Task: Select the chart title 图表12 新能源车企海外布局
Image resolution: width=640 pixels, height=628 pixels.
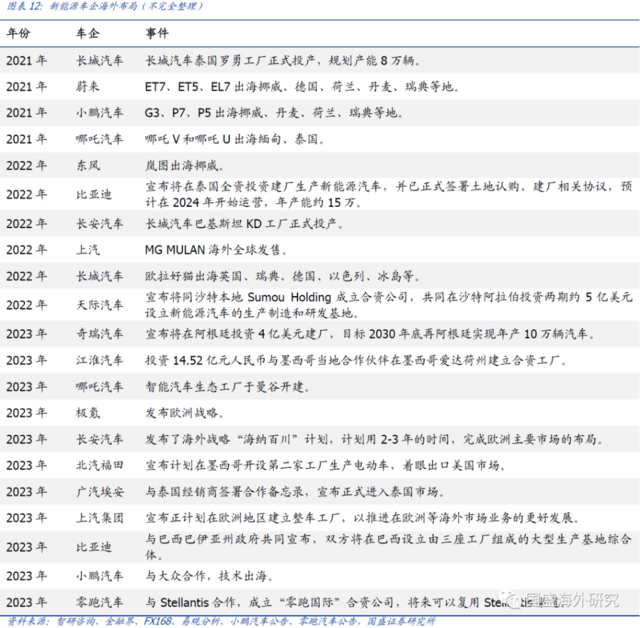Action: pyautogui.click(x=105, y=6)
